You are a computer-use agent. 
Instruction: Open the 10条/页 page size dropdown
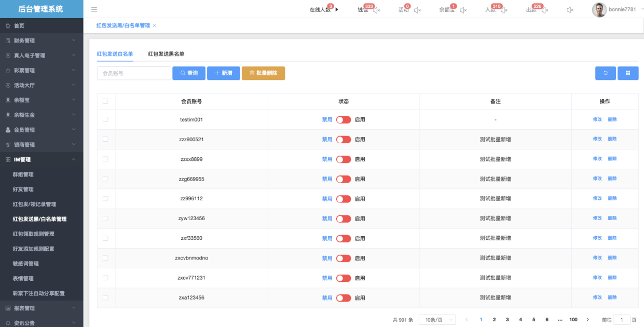pyautogui.click(x=437, y=320)
